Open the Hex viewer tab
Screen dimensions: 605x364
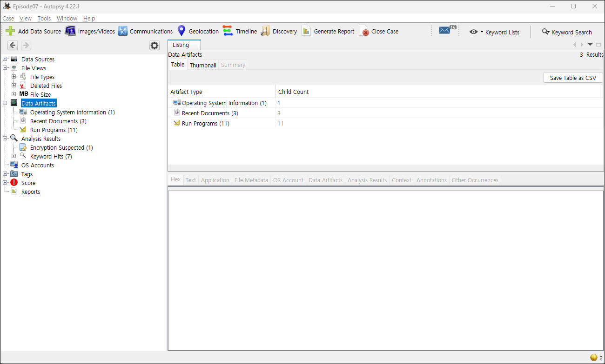(175, 179)
